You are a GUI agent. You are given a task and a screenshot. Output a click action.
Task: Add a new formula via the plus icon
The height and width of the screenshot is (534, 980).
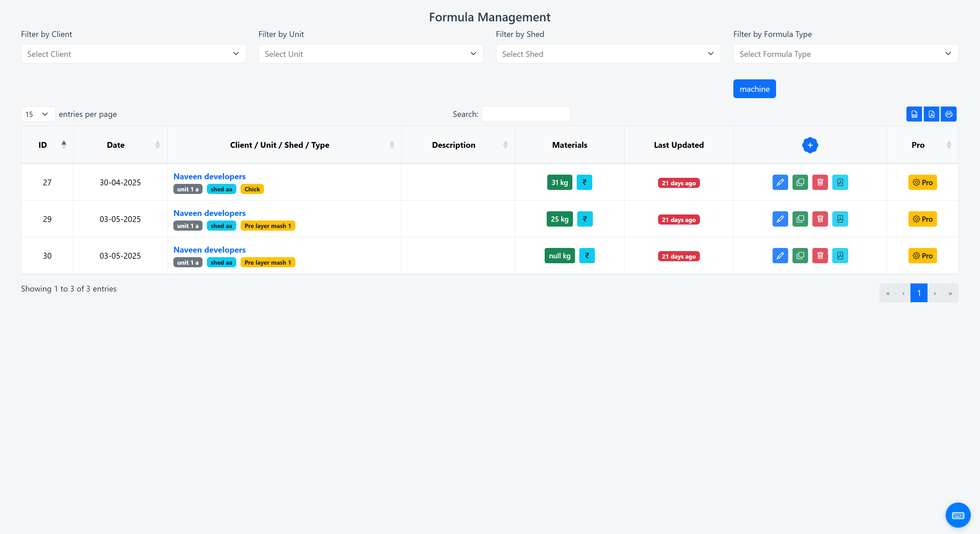(810, 145)
